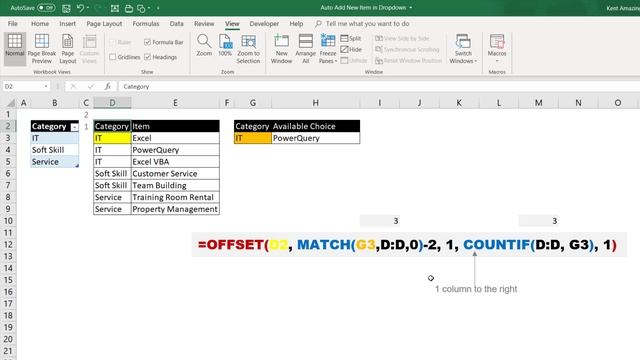Viewport: 640px width, 360px height.
Task: Select the Normal workbook view
Action: point(15,49)
